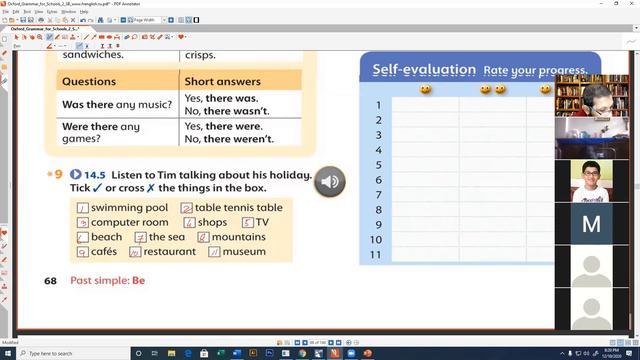This screenshot has width=640, height=360.
Task: Open the Page Width zoom combo box
Action: coord(147,20)
